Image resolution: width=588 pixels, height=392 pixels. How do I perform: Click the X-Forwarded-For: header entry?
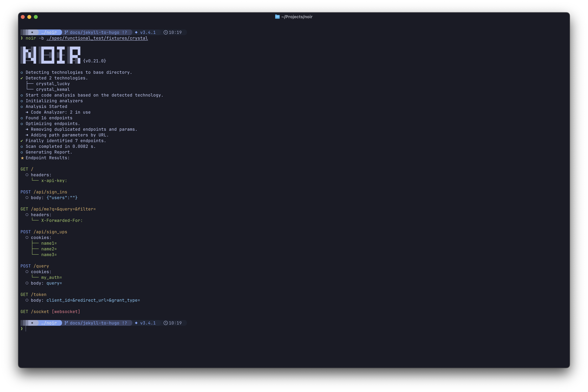[62, 220]
